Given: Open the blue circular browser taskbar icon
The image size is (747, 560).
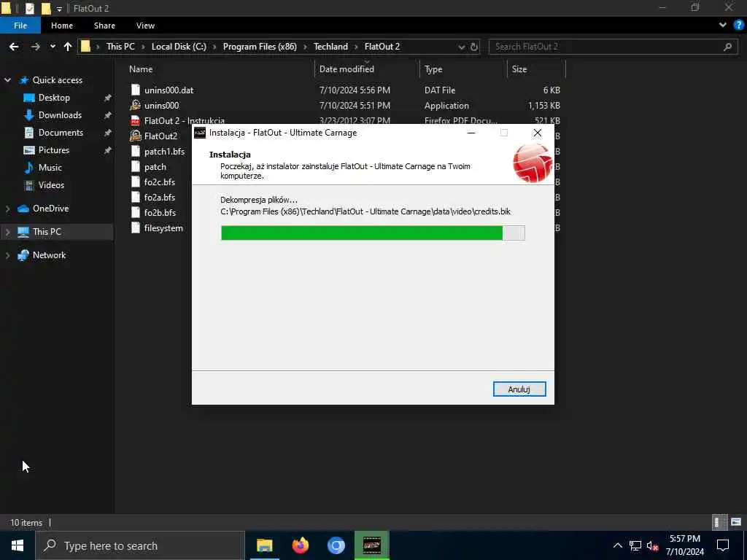Looking at the screenshot, I should click(x=336, y=545).
